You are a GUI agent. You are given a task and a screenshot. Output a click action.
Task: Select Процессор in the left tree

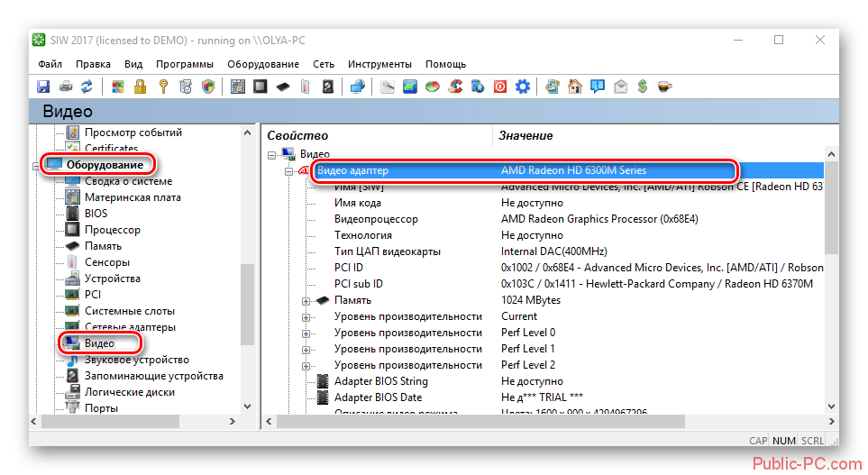[113, 230]
